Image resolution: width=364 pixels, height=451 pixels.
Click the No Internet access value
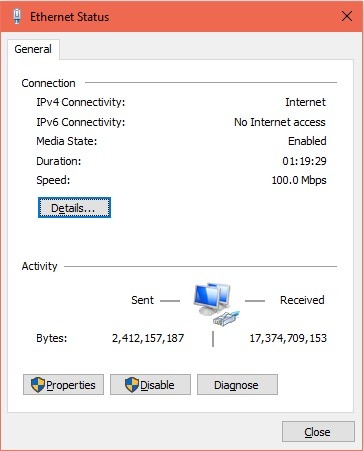tap(280, 122)
